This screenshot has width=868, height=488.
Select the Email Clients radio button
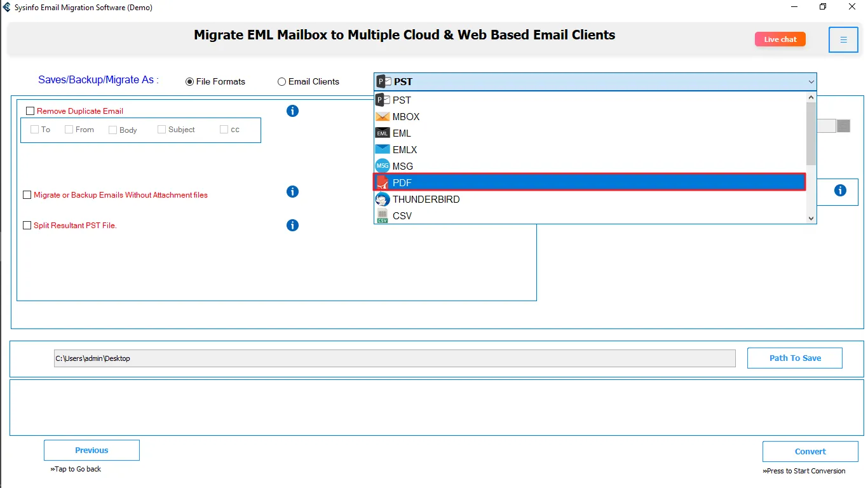point(281,82)
